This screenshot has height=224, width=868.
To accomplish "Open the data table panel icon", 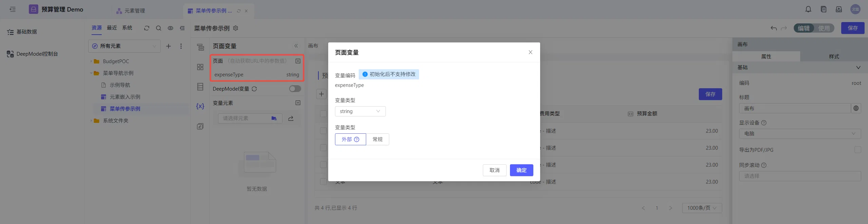I will [x=200, y=87].
